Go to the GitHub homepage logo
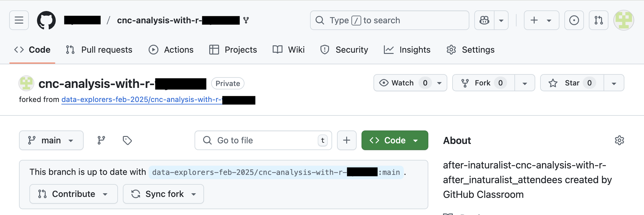 click(x=46, y=20)
